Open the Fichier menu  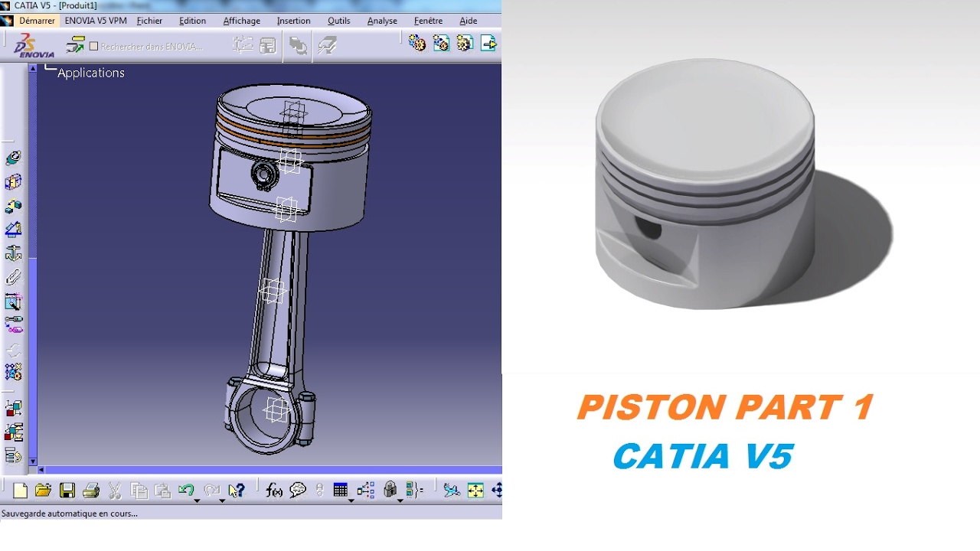point(149,21)
